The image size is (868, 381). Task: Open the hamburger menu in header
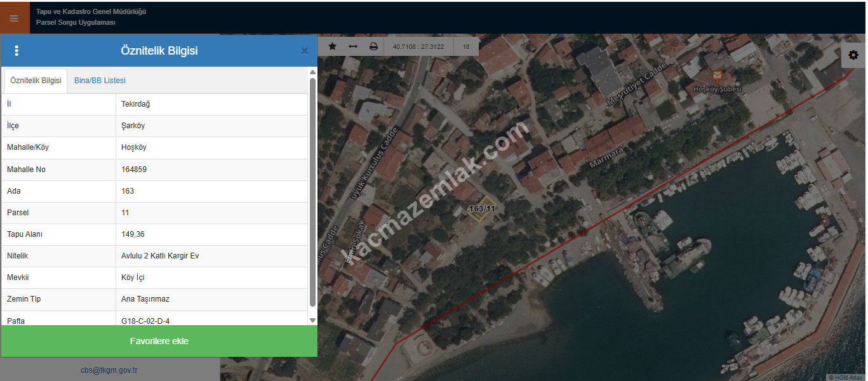click(14, 18)
